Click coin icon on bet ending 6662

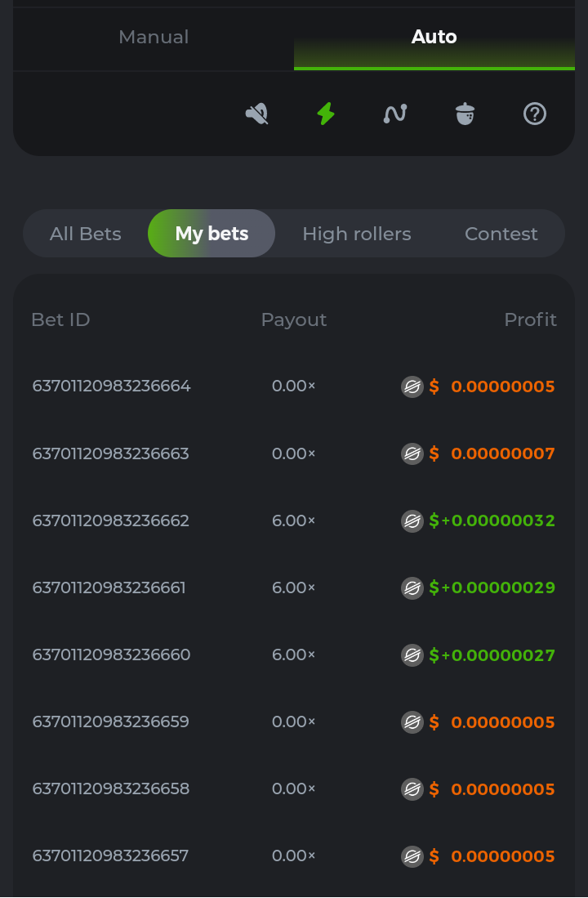(x=412, y=520)
